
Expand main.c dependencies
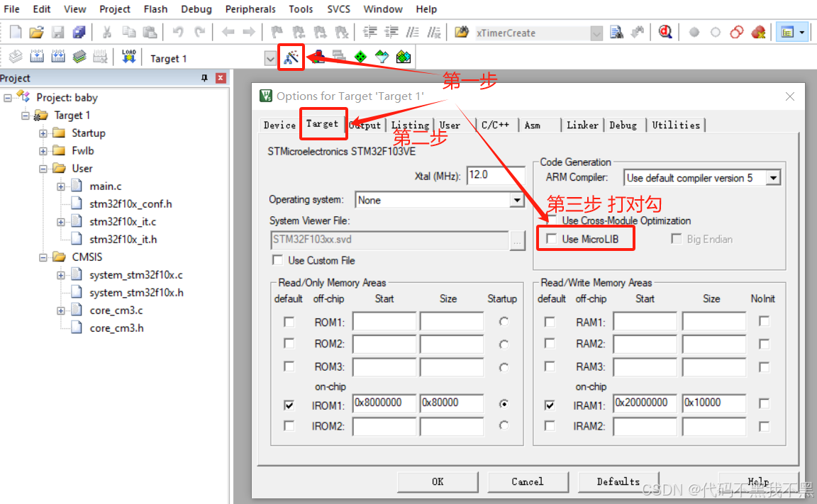point(61,186)
